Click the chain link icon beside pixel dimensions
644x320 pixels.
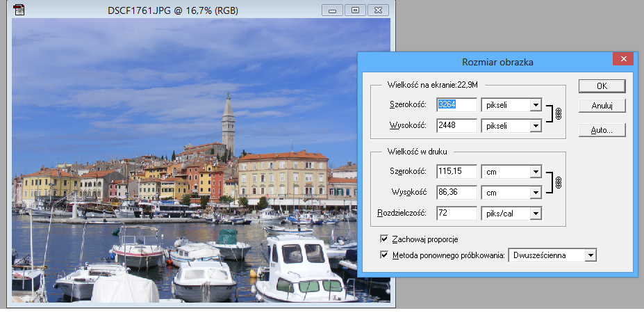click(x=559, y=115)
